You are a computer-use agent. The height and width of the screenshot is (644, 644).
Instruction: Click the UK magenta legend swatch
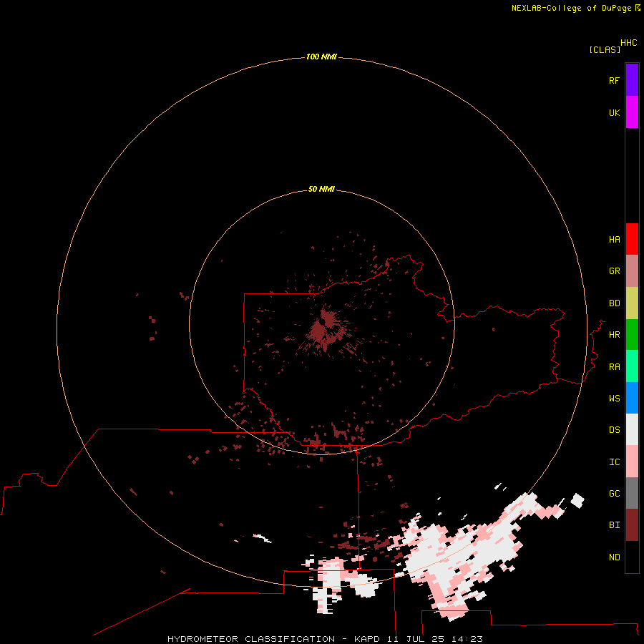coord(632,112)
